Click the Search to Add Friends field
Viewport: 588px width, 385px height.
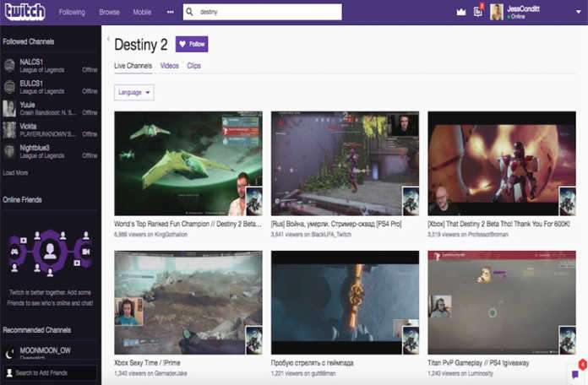(x=51, y=372)
